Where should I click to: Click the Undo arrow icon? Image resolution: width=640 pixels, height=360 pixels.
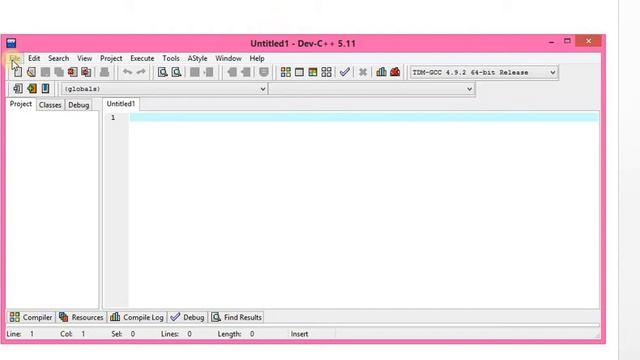[x=127, y=72]
